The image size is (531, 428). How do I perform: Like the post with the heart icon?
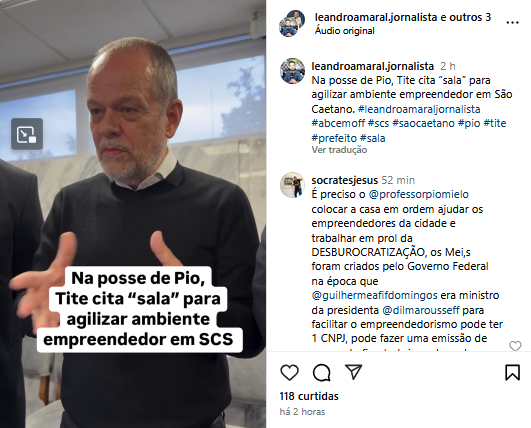[x=290, y=372]
